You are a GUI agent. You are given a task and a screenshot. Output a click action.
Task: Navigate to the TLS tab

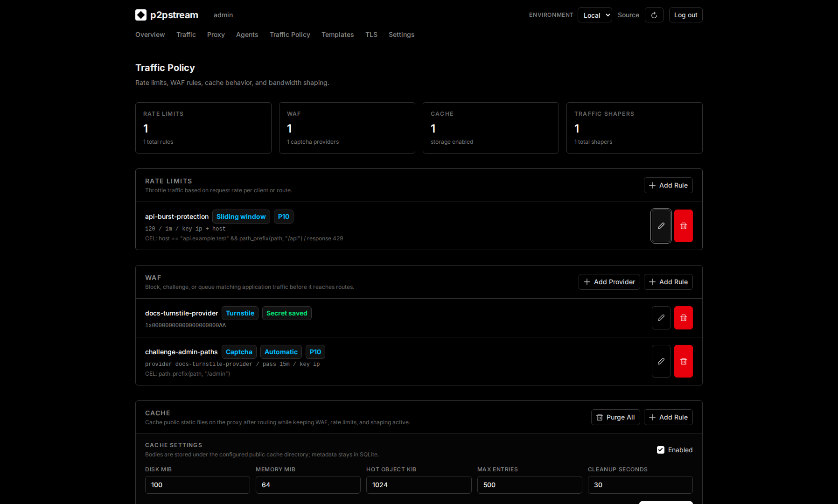point(371,35)
